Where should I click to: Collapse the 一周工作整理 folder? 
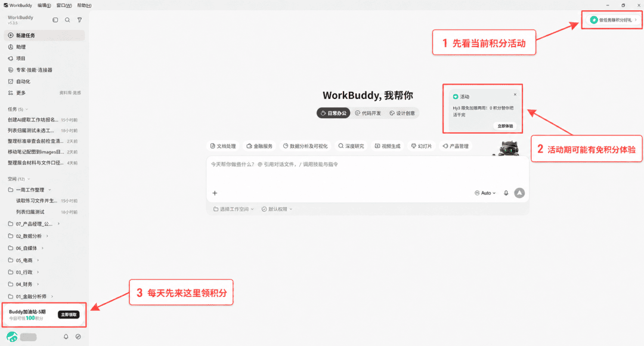point(49,190)
